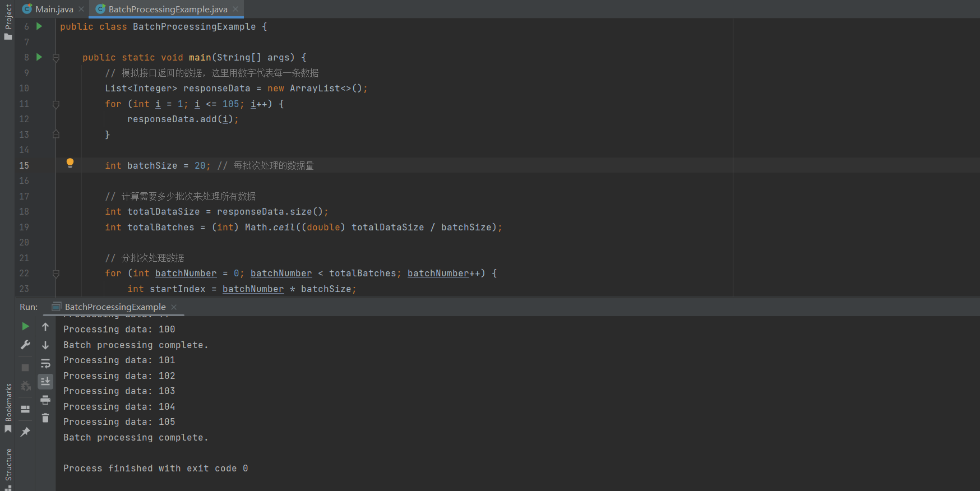This screenshot has height=491, width=980.
Task: Toggle soft-wrap in the console output
Action: (x=45, y=364)
